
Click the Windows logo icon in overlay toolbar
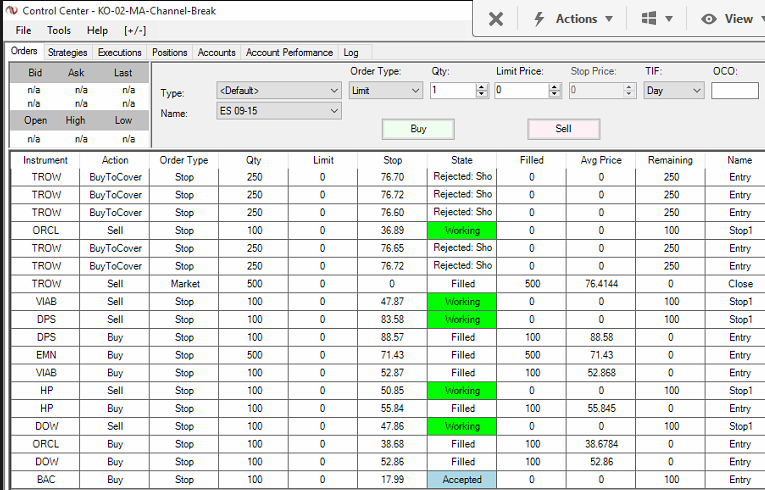pyautogui.click(x=648, y=19)
